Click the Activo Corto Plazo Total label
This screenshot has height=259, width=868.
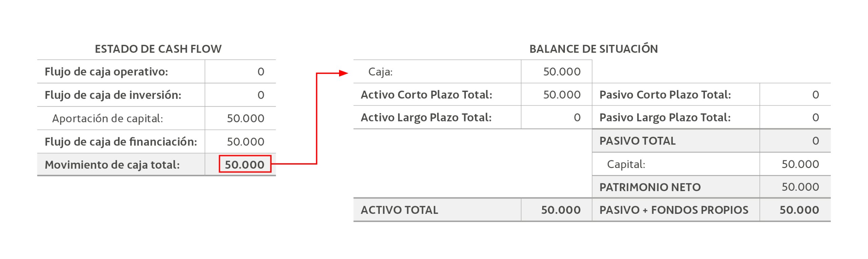pyautogui.click(x=426, y=95)
